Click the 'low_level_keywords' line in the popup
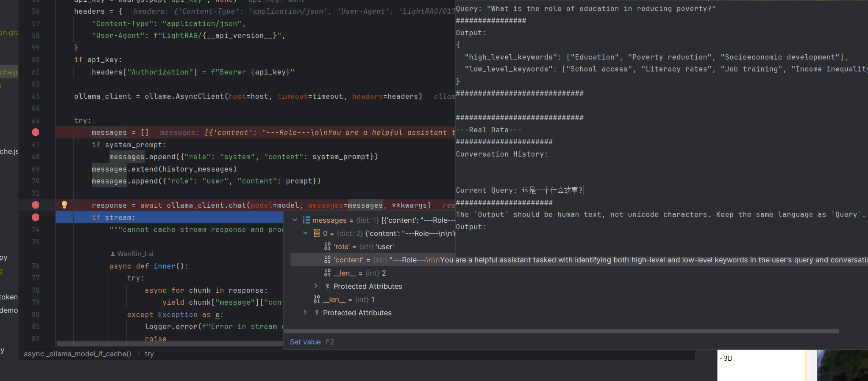The height and width of the screenshot is (381, 868). (x=666, y=69)
